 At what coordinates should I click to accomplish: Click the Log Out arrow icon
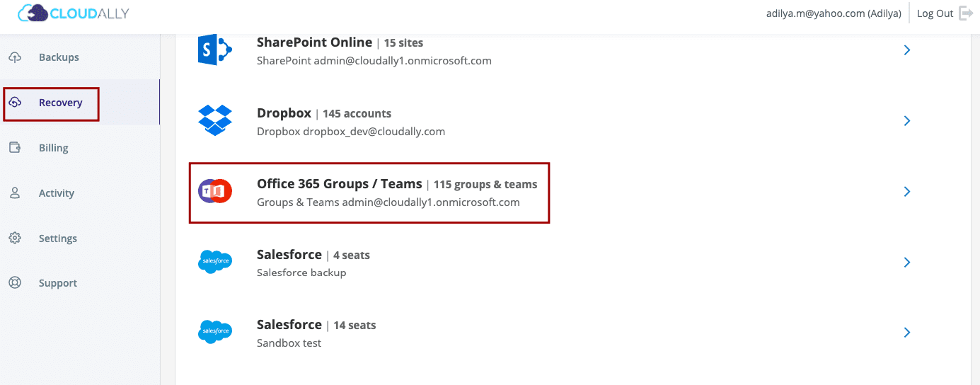[x=966, y=13]
